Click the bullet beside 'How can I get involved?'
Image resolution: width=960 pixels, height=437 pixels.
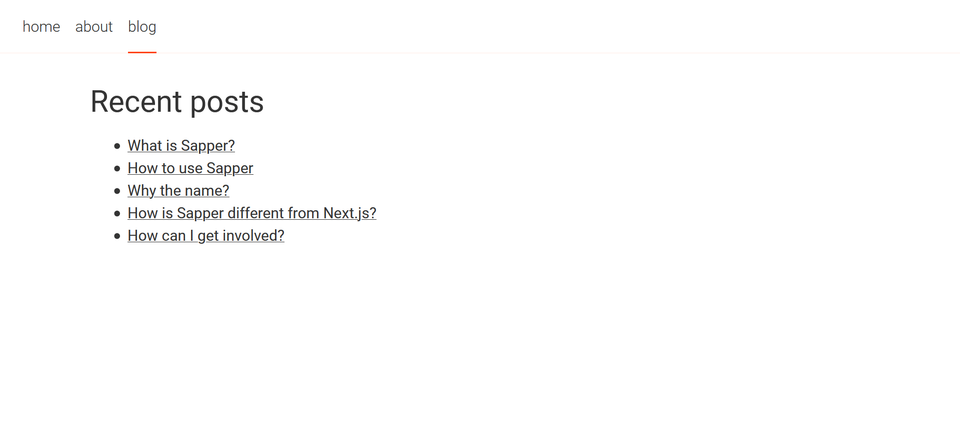click(117, 236)
